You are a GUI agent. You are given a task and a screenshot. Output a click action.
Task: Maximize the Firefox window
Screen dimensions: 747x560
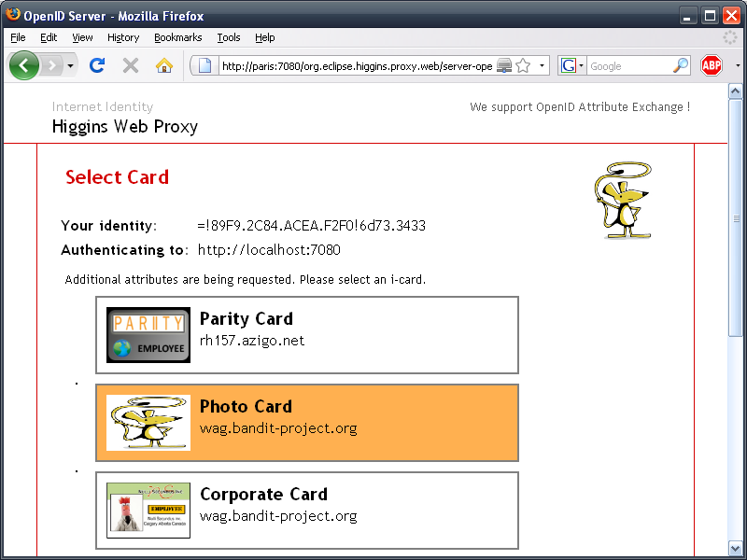point(710,16)
